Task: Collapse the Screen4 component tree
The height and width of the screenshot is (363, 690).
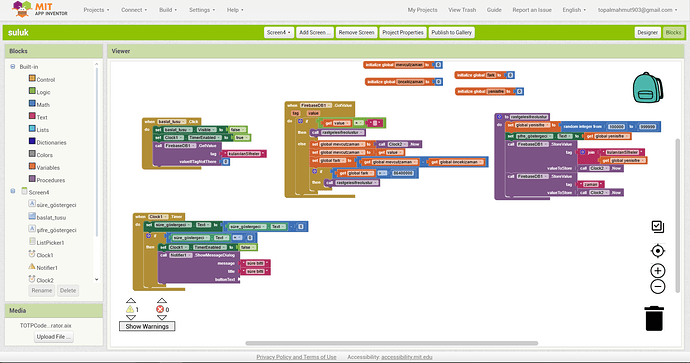Action: click(13, 191)
